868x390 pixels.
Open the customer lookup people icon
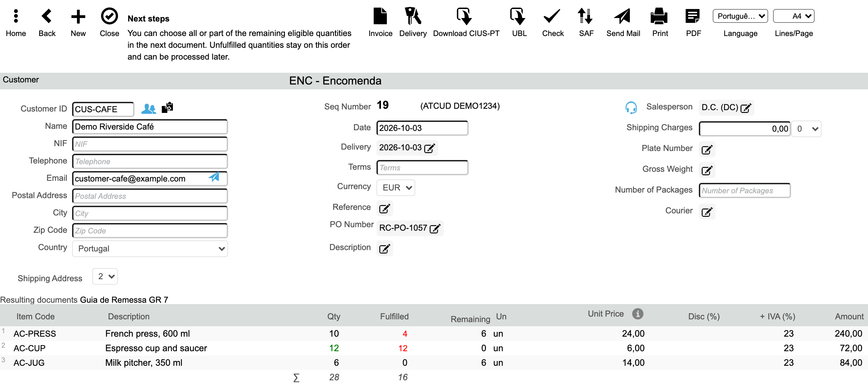pos(149,109)
